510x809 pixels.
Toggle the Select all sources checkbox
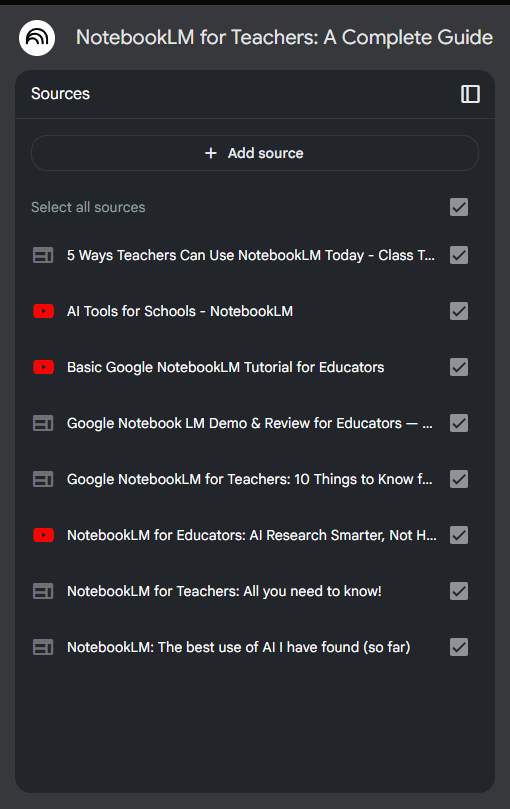coord(459,207)
